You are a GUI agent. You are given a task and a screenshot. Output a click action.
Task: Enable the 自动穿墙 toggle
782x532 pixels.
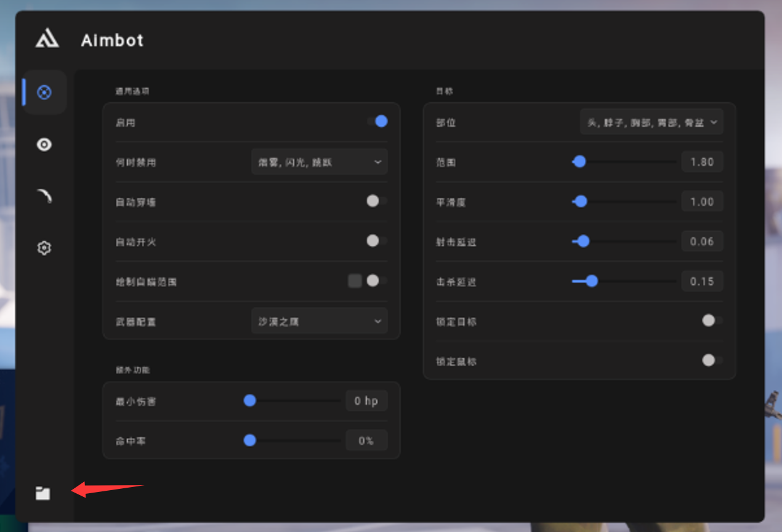[x=376, y=201]
